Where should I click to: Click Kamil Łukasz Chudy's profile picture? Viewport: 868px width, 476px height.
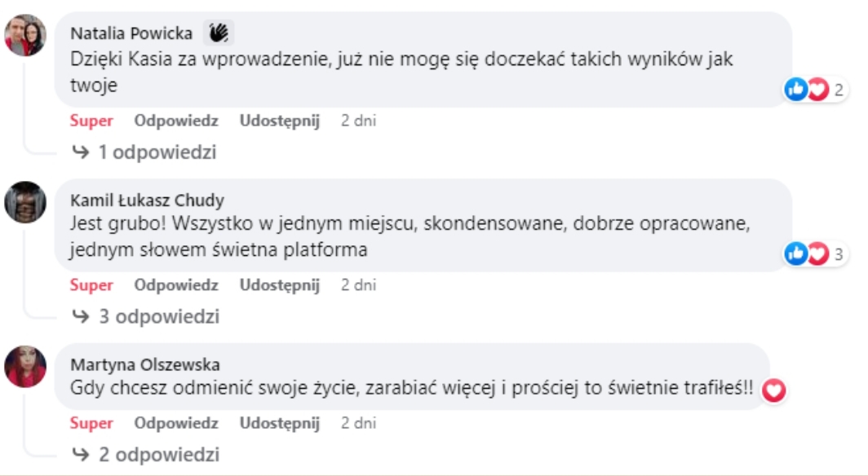pyautogui.click(x=25, y=202)
